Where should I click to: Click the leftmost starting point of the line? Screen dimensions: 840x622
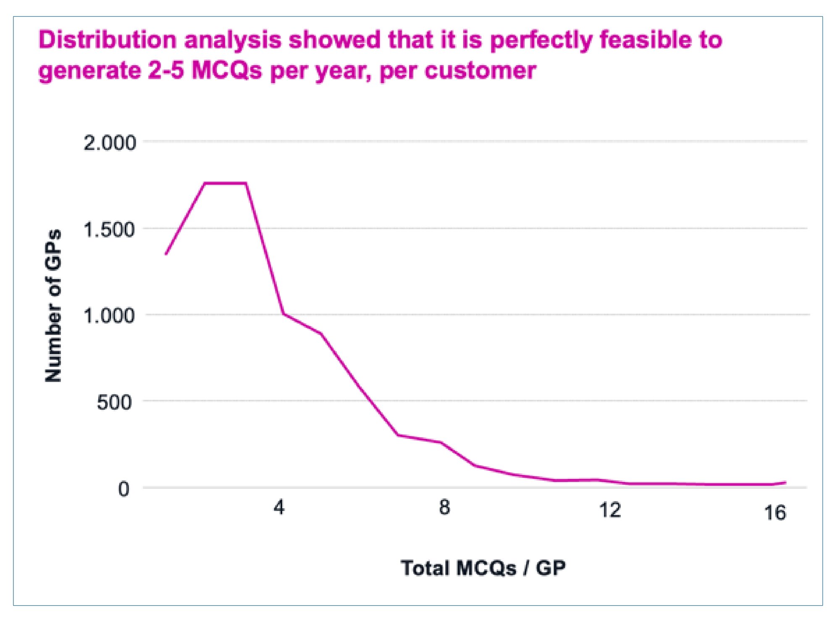(x=166, y=254)
